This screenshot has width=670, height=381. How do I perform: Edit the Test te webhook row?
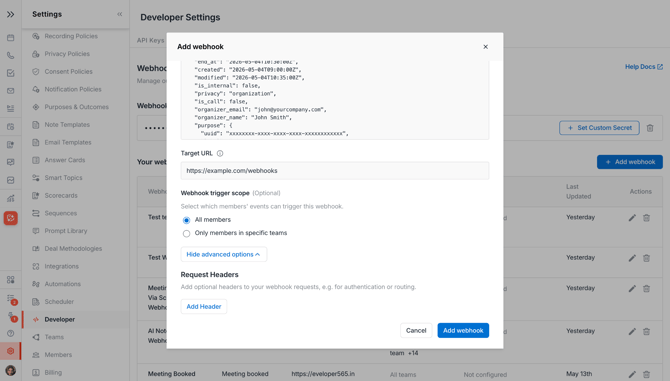(x=632, y=218)
